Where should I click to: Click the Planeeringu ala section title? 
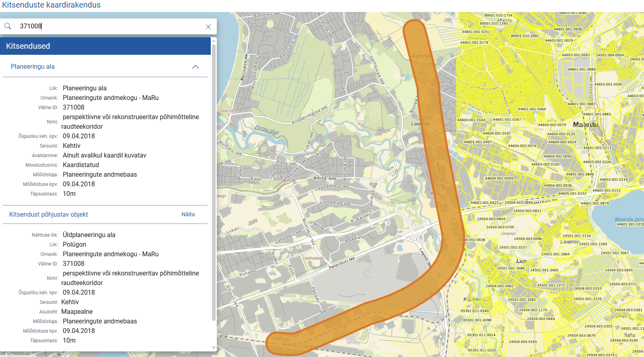click(x=33, y=67)
